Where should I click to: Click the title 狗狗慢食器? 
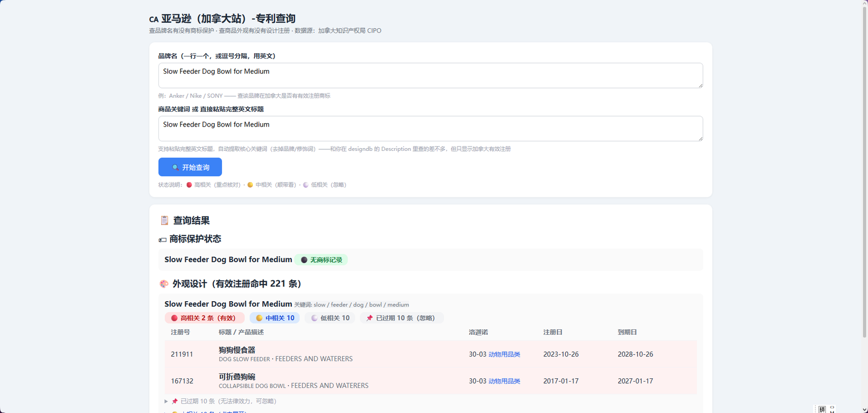tap(237, 350)
